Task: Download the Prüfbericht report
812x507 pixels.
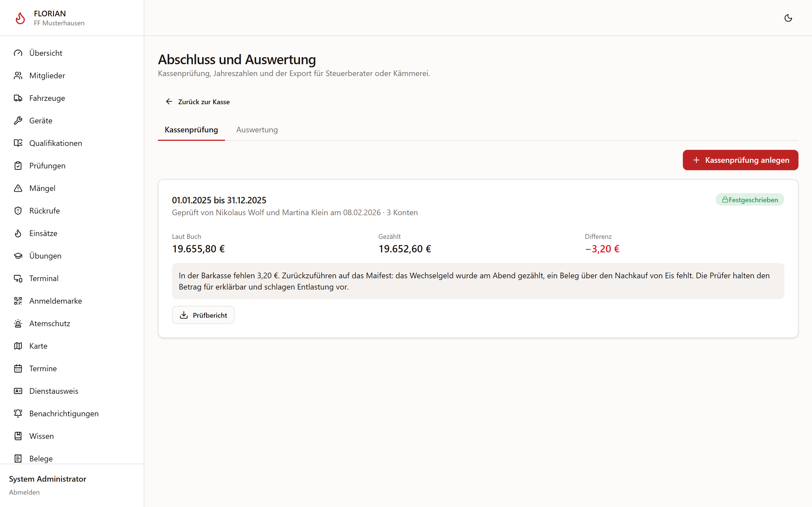Action: pos(203,315)
